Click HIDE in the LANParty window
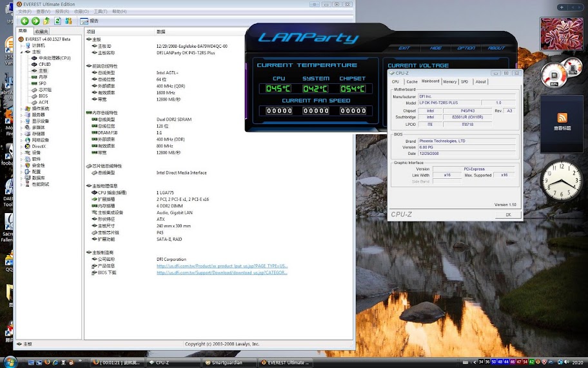This screenshot has height=368, width=588. click(435, 48)
